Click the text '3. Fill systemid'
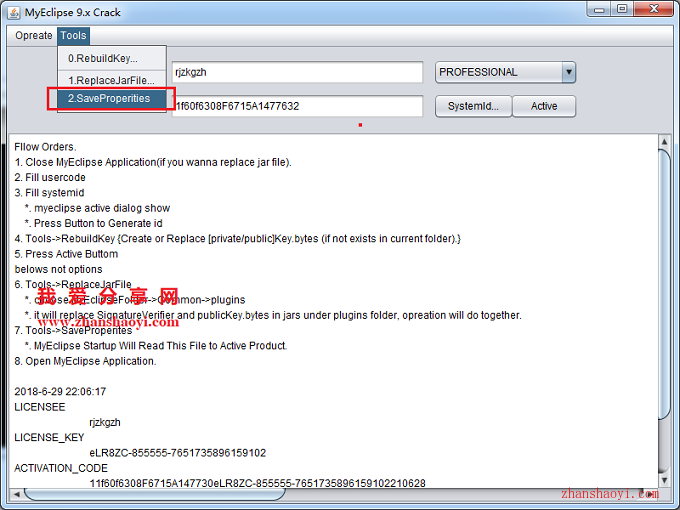 [49, 193]
